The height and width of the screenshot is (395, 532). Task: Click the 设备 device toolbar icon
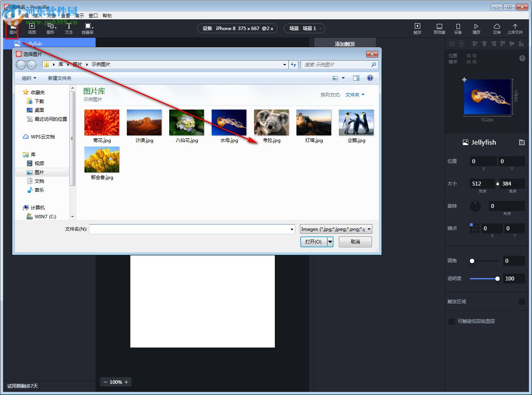(x=458, y=29)
